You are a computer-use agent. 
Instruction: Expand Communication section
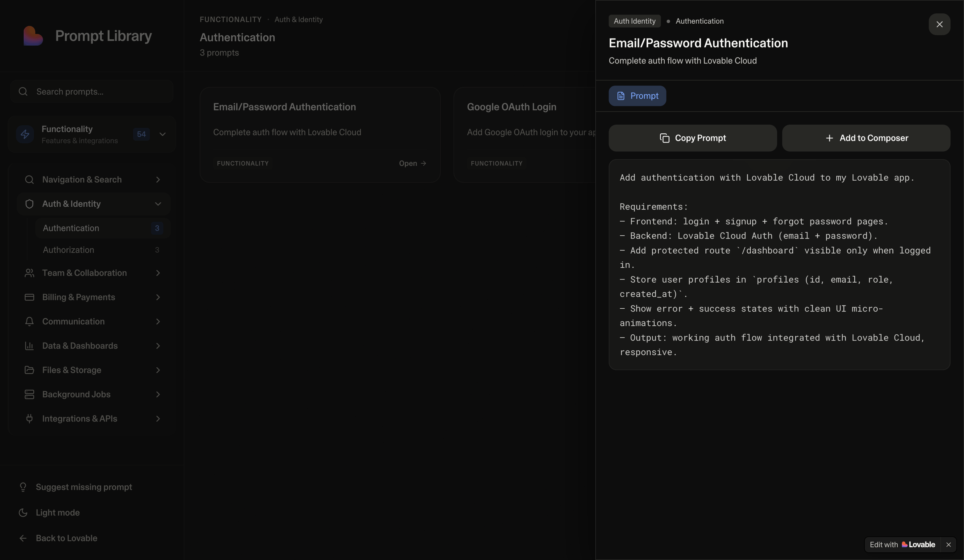click(158, 322)
